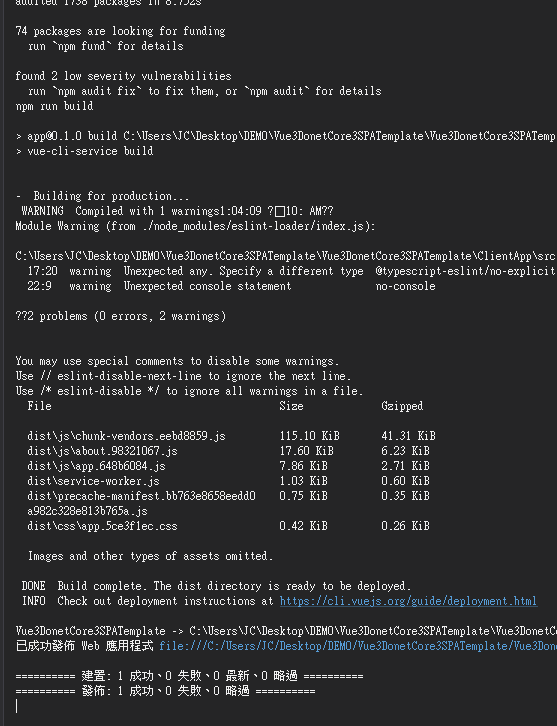Click the dist\service-worker.js row
The height and width of the screenshot is (726, 557).
(x=228, y=481)
